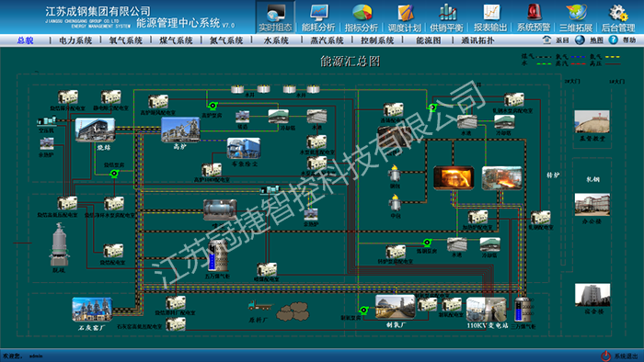Open the 后台管理 gears icon

click(x=618, y=12)
